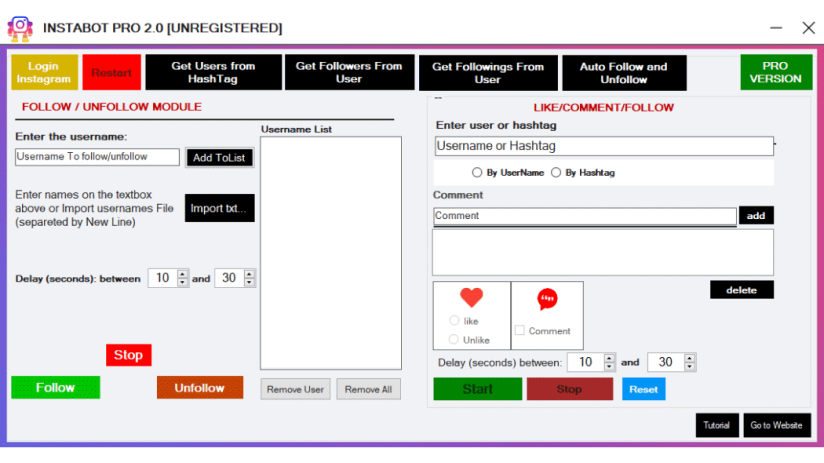
Task: Click the red heart like icon
Action: tap(471, 297)
